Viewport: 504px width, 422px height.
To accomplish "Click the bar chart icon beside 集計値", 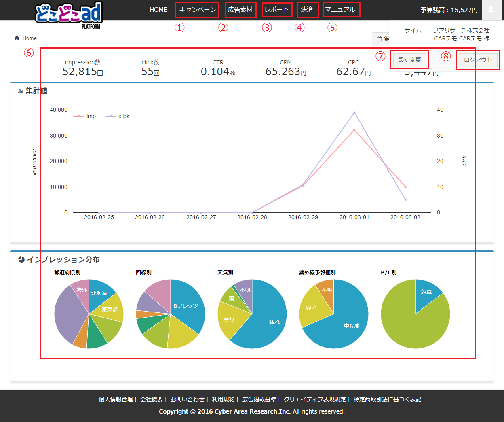I will [x=21, y=91].
